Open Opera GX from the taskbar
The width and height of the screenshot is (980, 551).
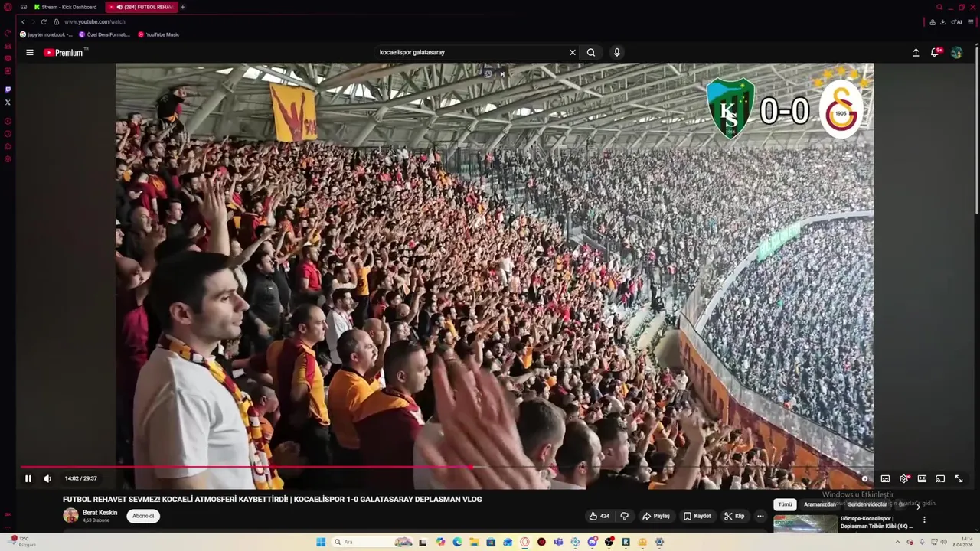tap(524, 542)
